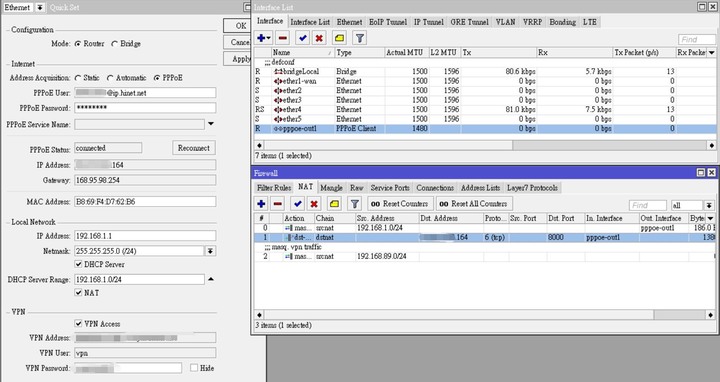Click Local Network IP Address field

[145, 236]
